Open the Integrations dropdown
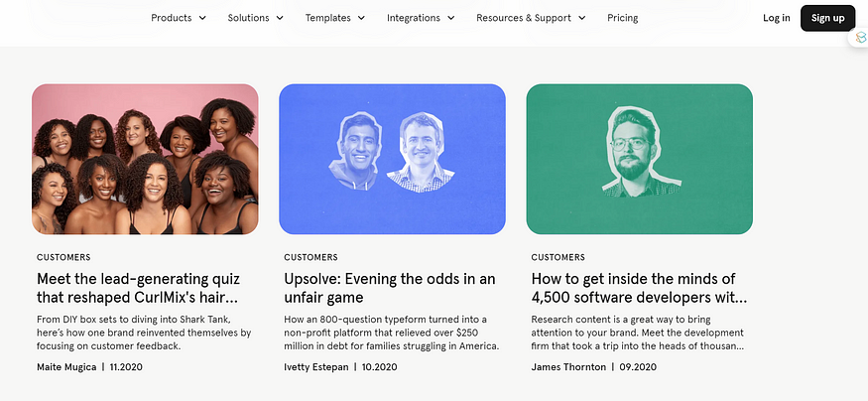Viewport: 868px width, 401px height. click(x=421, y=18)
